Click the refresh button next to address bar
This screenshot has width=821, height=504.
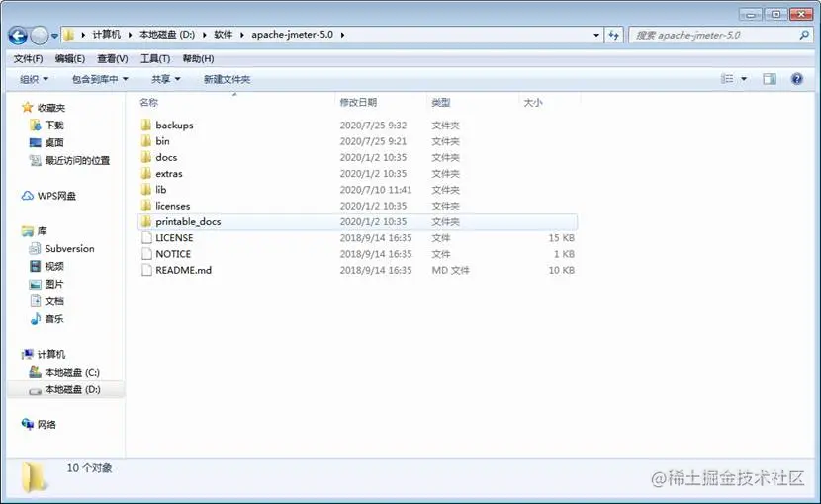(613, 35)
